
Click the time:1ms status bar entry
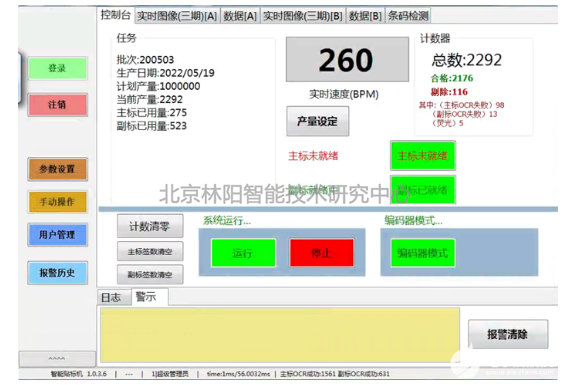(238, 374)
